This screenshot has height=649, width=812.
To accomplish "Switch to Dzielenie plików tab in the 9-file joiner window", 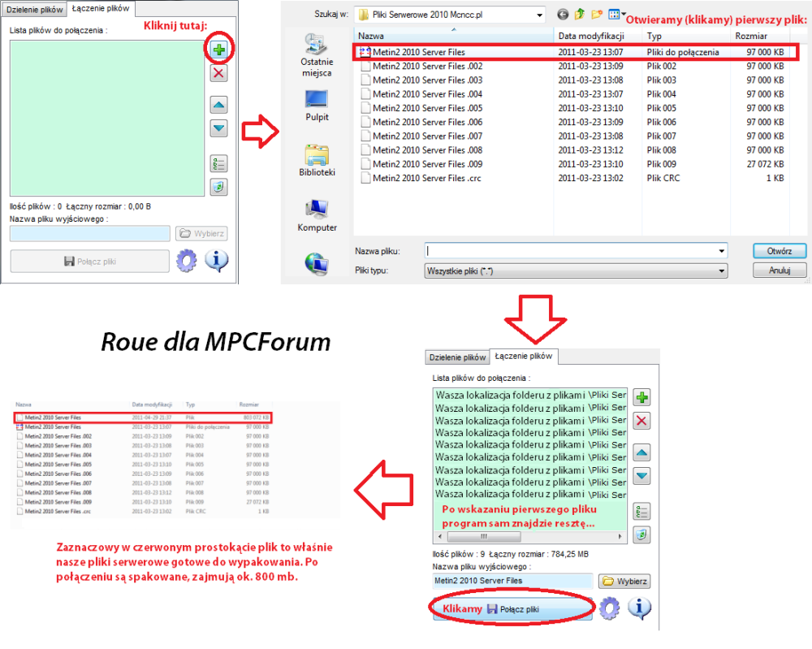I will pyautogui.click(x=458, y=357).
